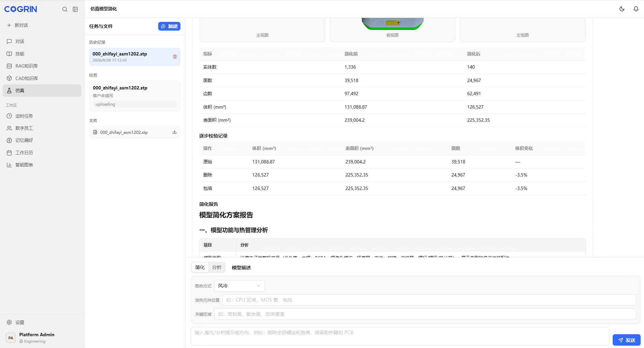Click the 智能图表 chart icon

[x=9, y=165]
